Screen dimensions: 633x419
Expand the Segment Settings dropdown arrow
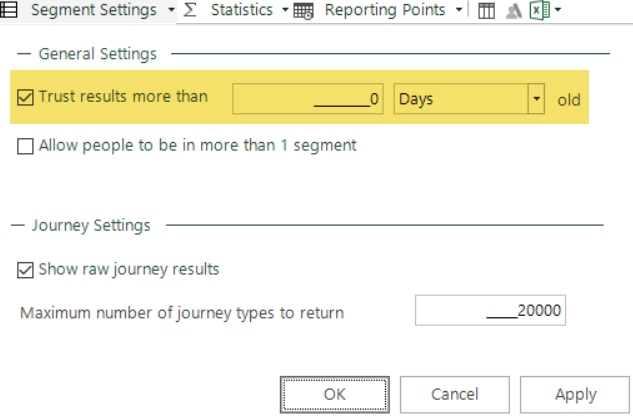[x=172, y=10]
